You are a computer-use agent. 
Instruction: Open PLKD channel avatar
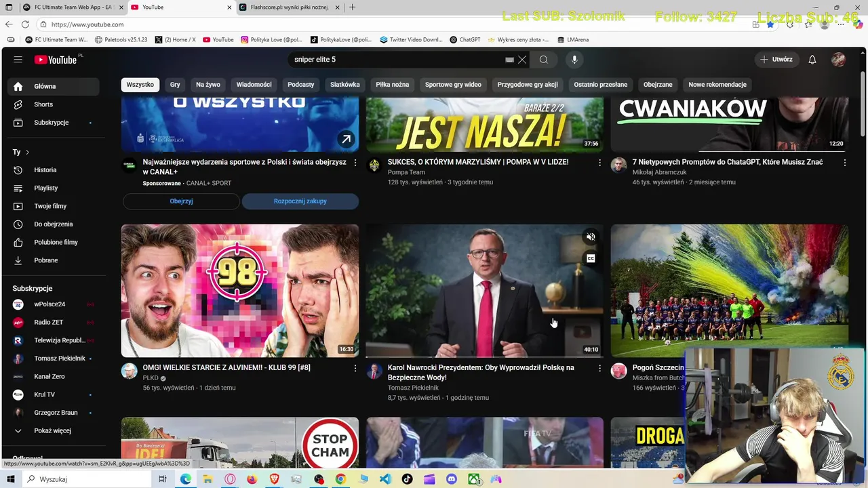coord(129,371)
